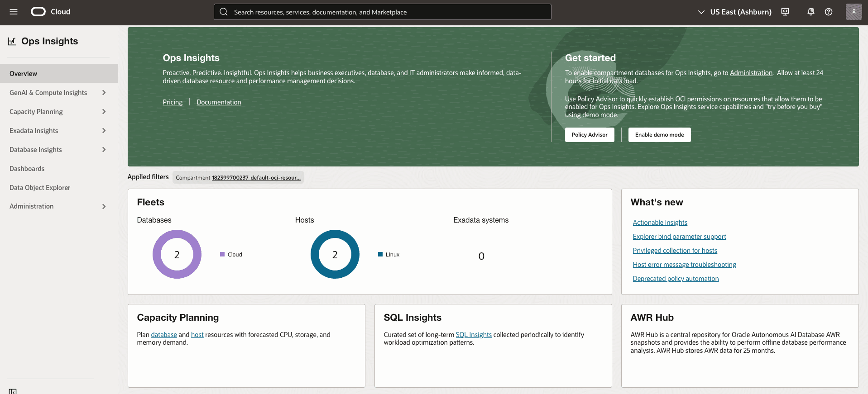Click the Databases donut chart

tap(177, 254)
